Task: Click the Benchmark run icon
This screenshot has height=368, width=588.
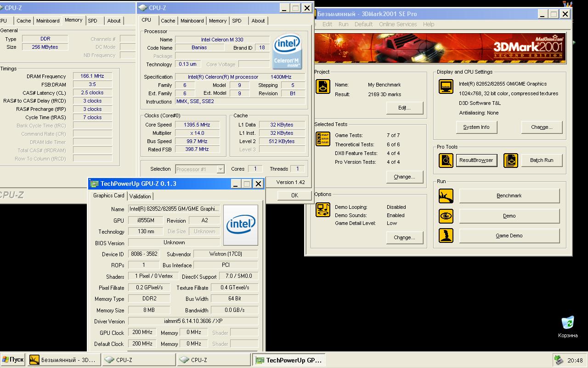Action: [x=446, y=196]
